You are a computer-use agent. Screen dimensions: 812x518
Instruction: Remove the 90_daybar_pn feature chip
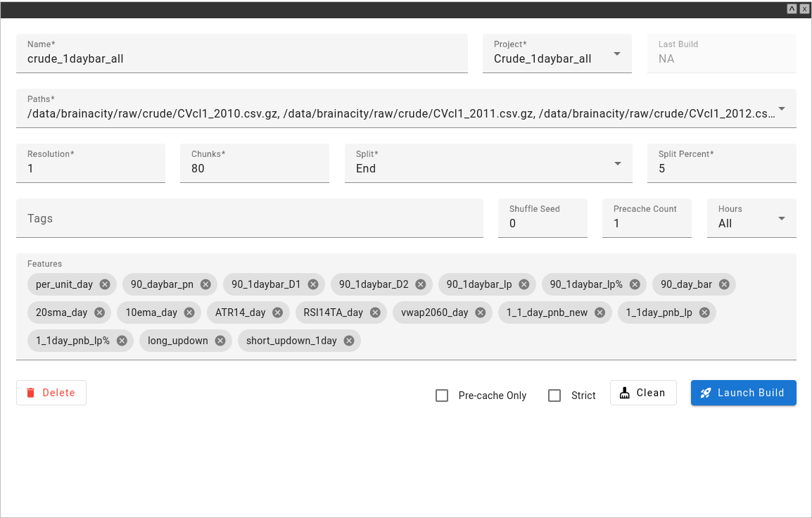(x=205, y=284)
